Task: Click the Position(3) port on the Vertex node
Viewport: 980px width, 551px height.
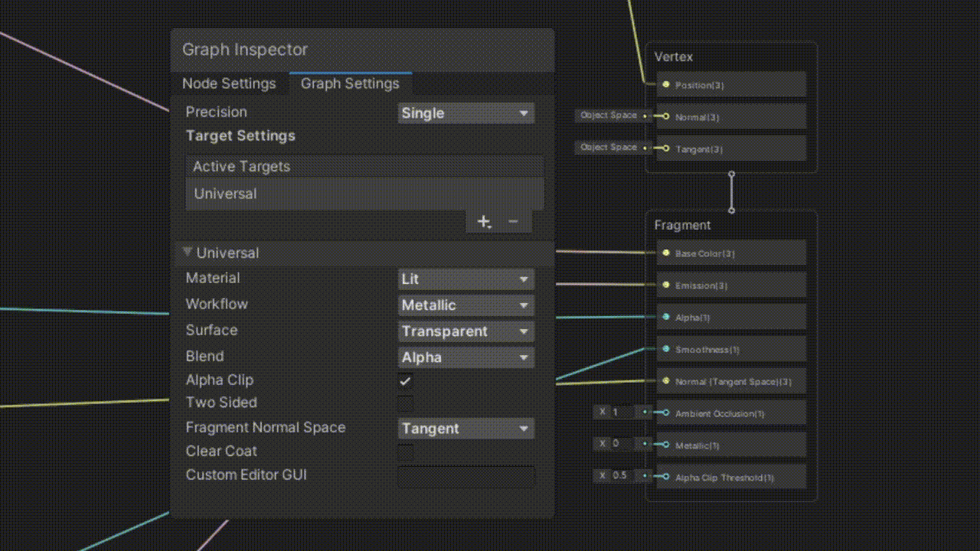Action: click(665, 85)
